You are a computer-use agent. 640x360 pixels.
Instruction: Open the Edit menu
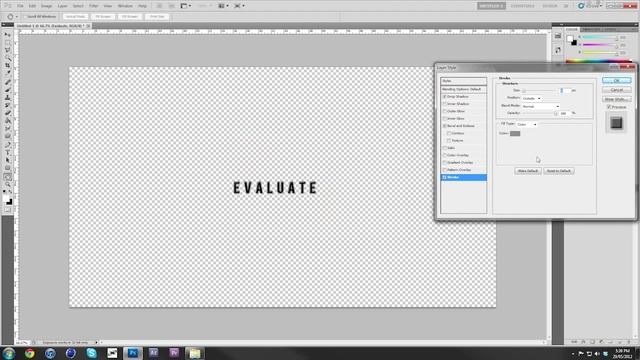pos(32,6)
